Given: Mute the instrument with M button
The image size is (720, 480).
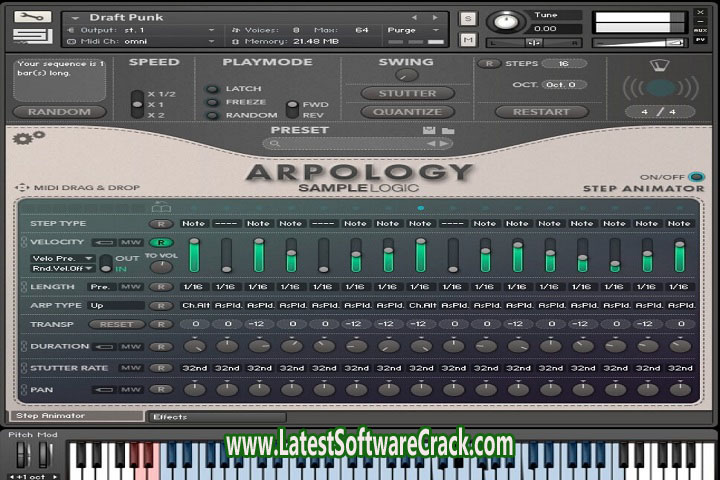Looking at the screenshot, I should 468,40.
